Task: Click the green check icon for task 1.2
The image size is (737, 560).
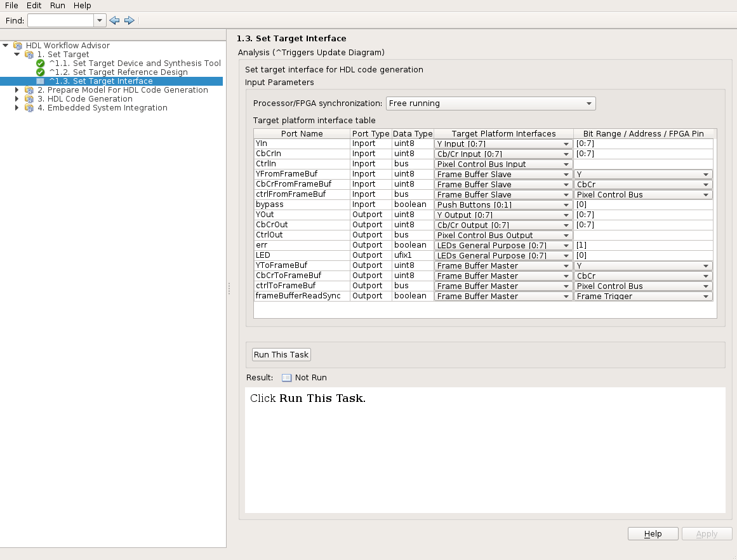Action: pyautogui.click(x=41, y=72)
